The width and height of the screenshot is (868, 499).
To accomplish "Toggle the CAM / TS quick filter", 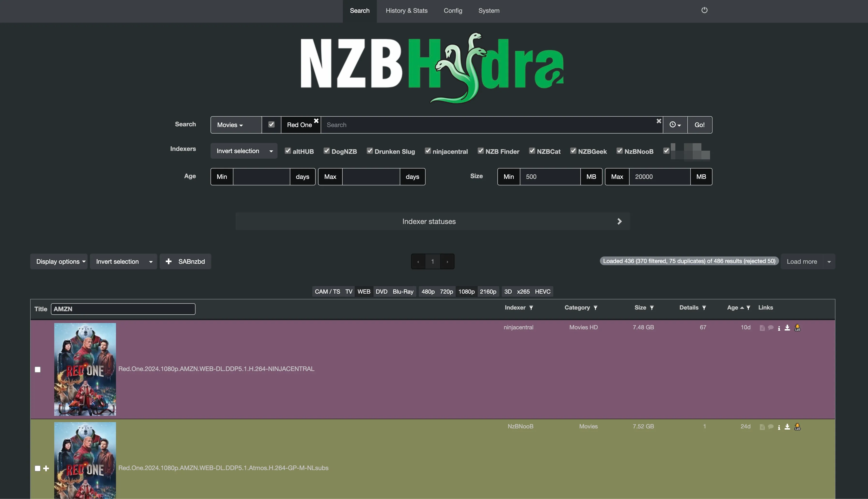I will pos(327,292).
